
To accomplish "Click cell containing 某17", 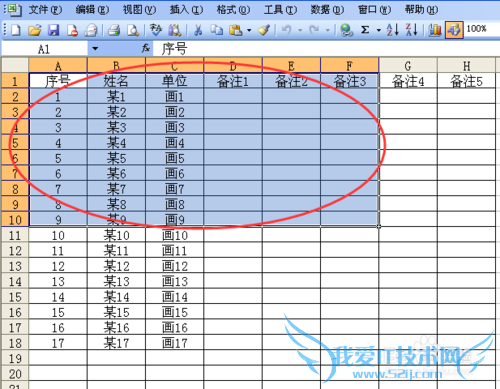I will [x=116, y=343].
